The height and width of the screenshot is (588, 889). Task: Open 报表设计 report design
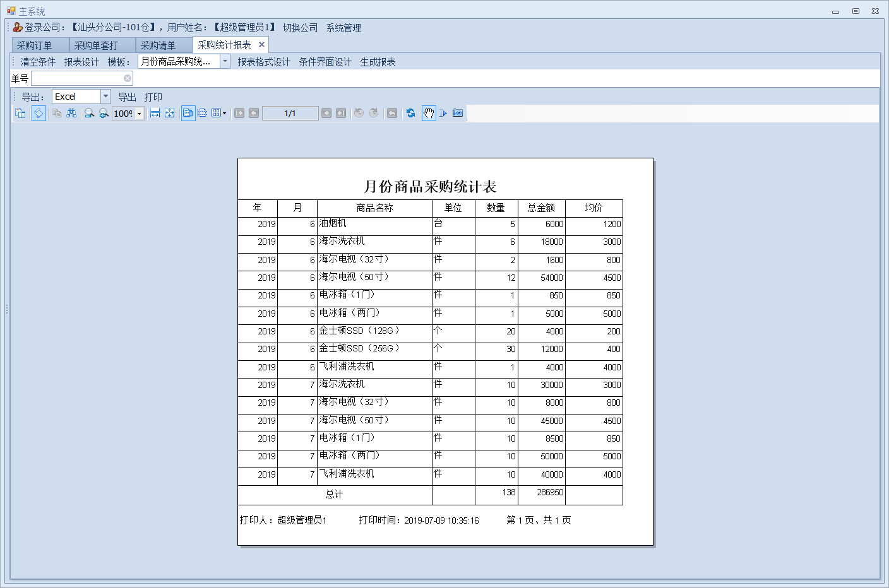click(81, 62)
